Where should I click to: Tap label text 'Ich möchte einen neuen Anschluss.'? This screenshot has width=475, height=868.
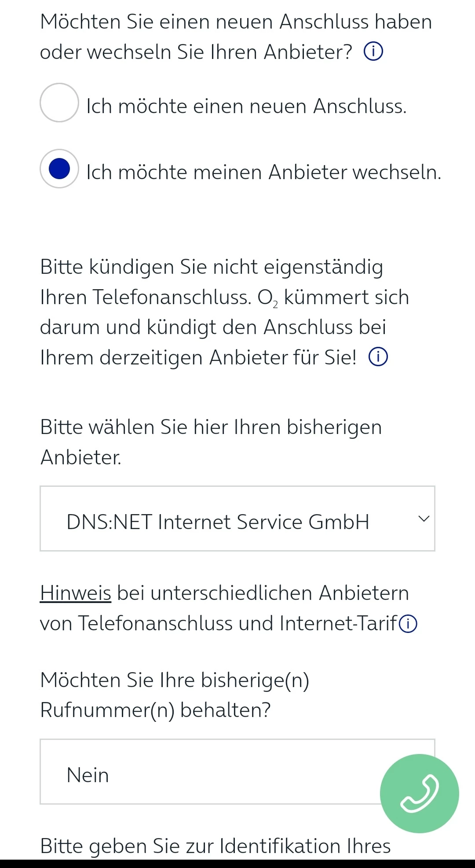pos(246,107)
